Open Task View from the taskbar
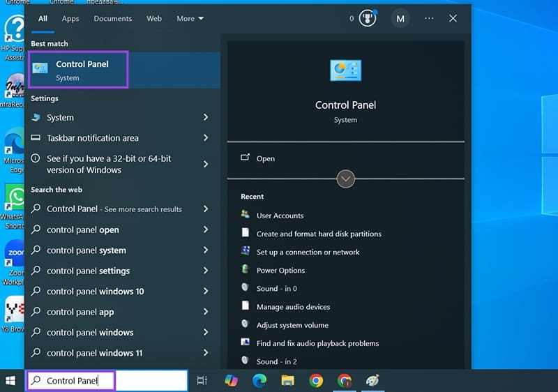558x392 pixels. [202, 380]
